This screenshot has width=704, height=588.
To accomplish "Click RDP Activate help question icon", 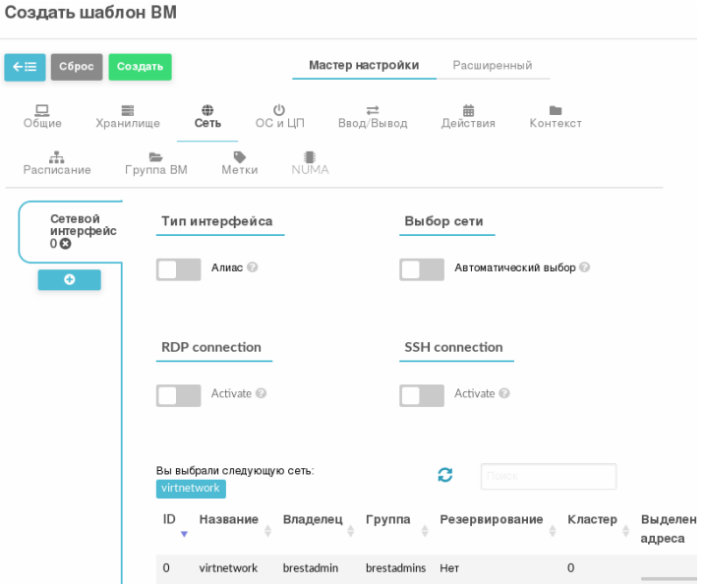I will pos(262,393).
